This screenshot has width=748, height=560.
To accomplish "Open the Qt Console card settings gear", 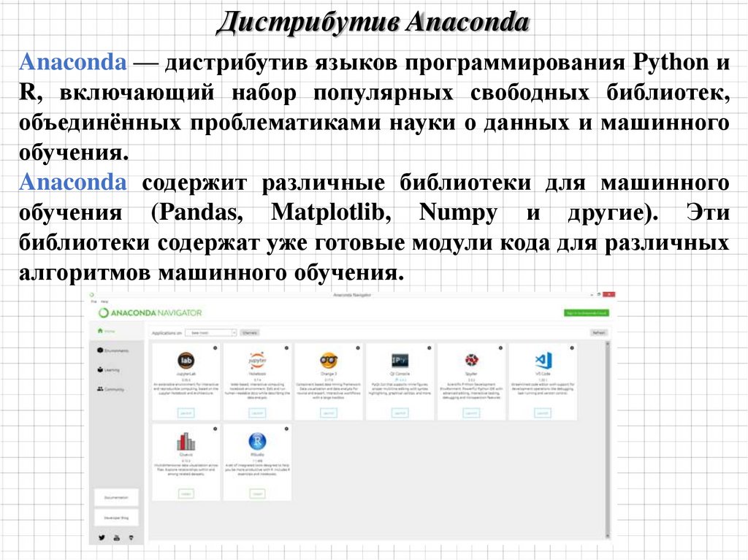I will tap(430, 348).
